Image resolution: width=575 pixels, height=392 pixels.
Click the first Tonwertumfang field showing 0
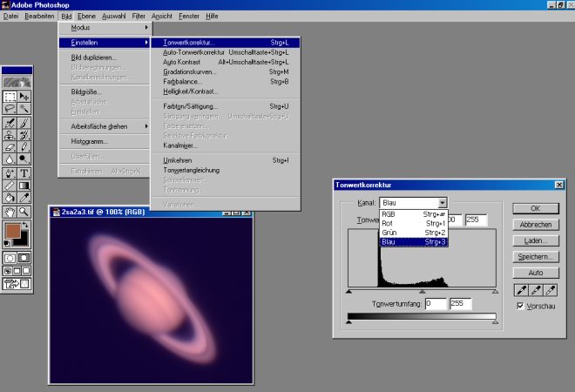(x=434, y=304)
